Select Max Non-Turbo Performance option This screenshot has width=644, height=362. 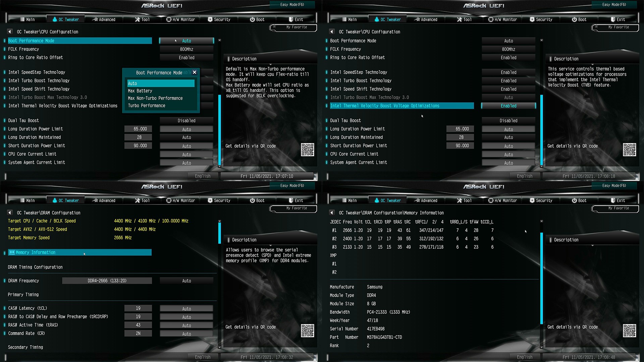(x=155, y=98)
